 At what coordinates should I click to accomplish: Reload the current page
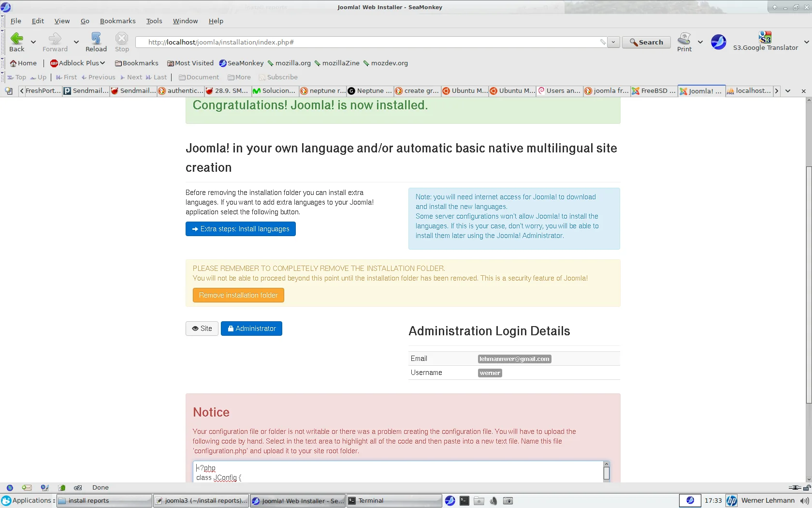96,42
